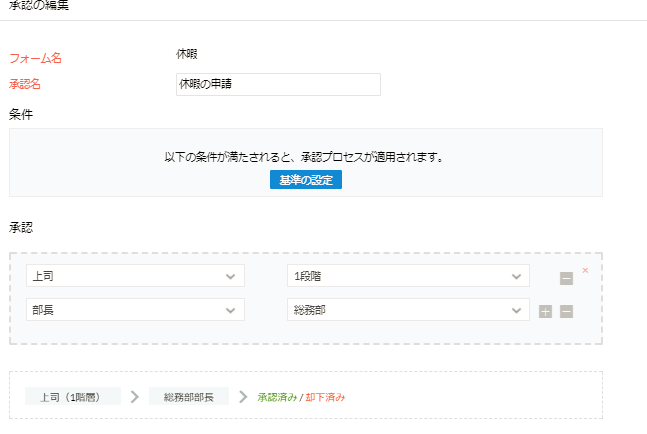This screenshot has height=434, width=647.
Task: Click the 基準の設定 button
Action: pos(306,180)
